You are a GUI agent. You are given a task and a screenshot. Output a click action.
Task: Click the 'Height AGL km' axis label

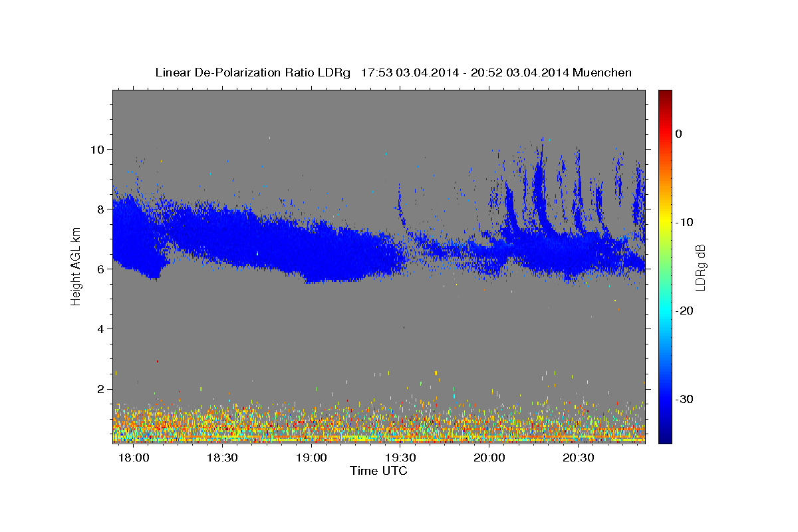tap(76, 266)
